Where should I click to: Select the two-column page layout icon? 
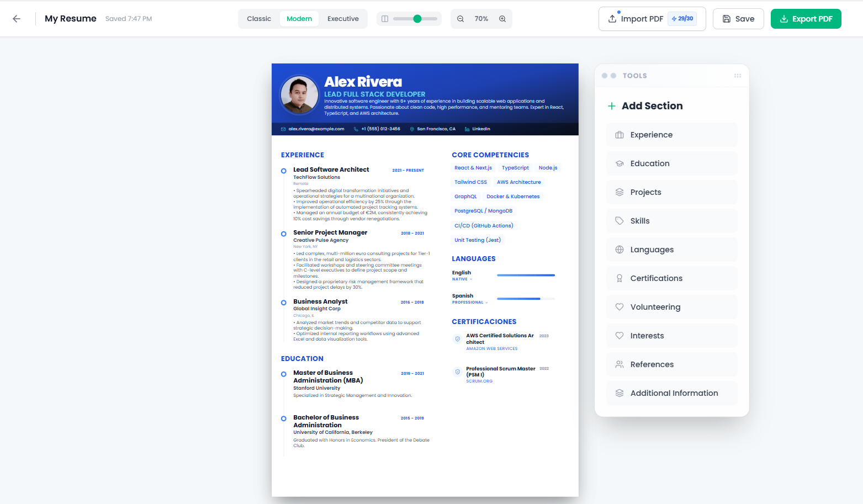tap(384, 18)
